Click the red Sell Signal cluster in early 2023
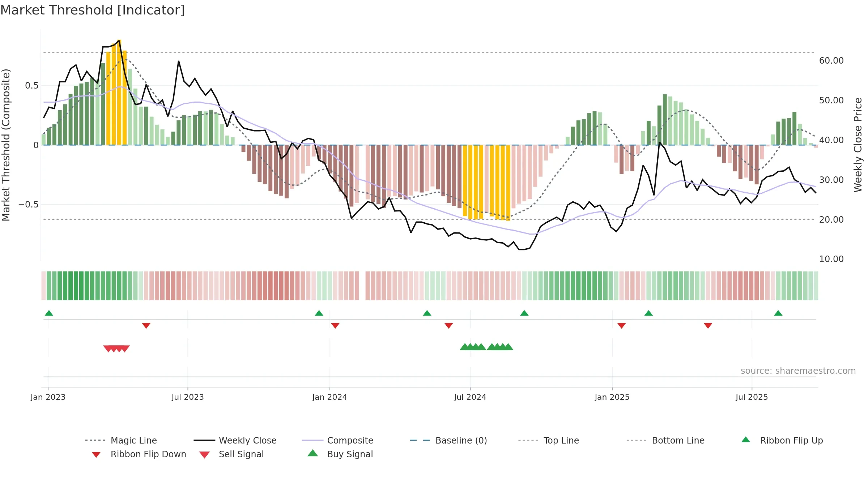Viewport: 868px width, 488px height. [116, 349]
